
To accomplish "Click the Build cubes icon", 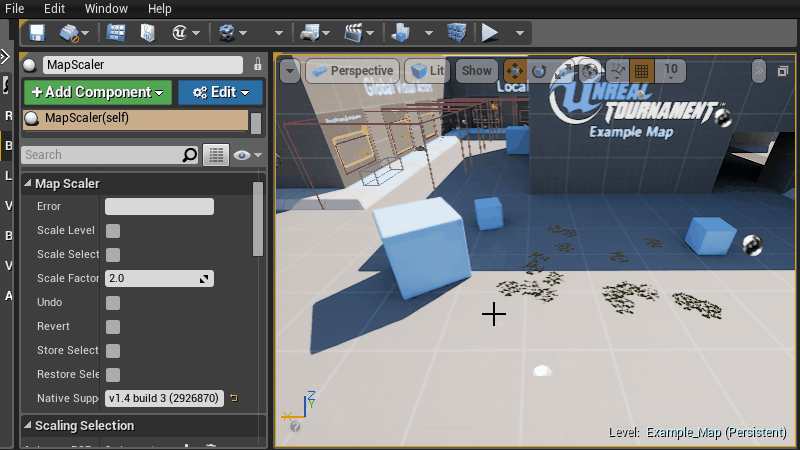I will click(401, 33).
